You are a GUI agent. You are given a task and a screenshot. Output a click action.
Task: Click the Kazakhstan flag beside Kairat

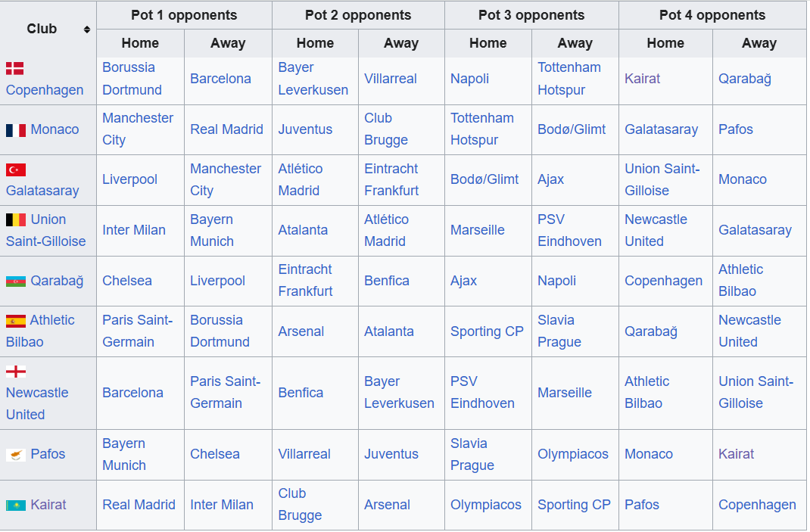click(15, 506)
